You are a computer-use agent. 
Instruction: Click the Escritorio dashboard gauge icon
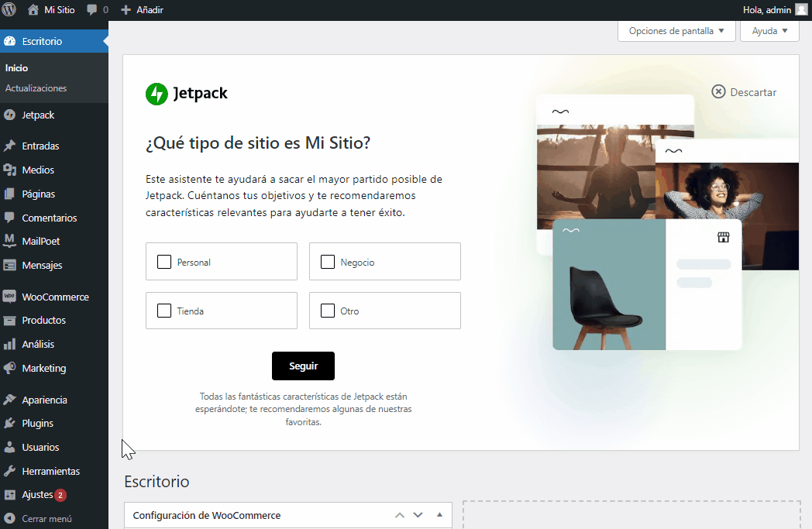[10, 41]
